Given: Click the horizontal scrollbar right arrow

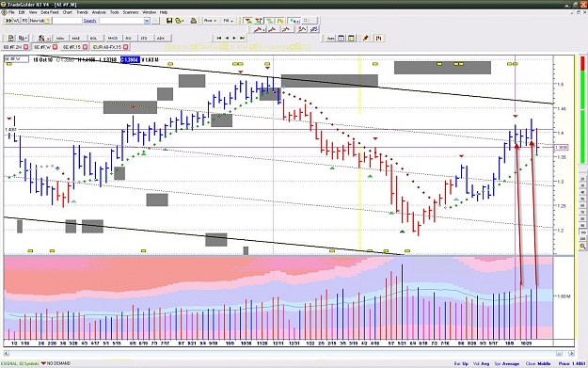Looking at the screenshot, I should point(571,353).
